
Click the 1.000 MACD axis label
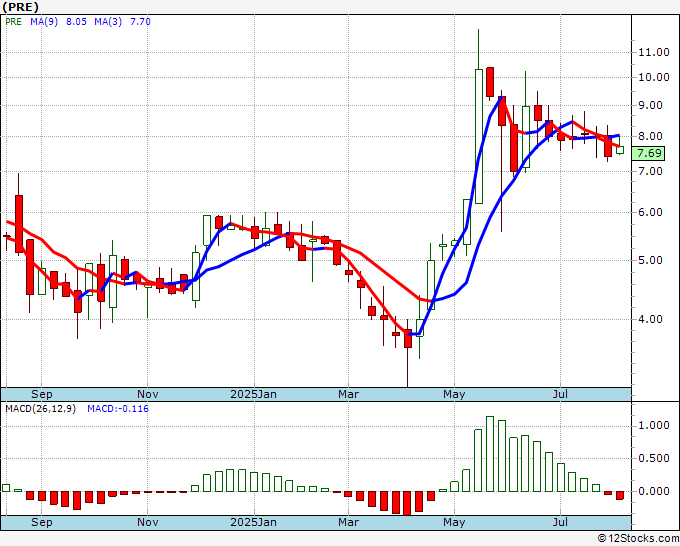[654, 425]
